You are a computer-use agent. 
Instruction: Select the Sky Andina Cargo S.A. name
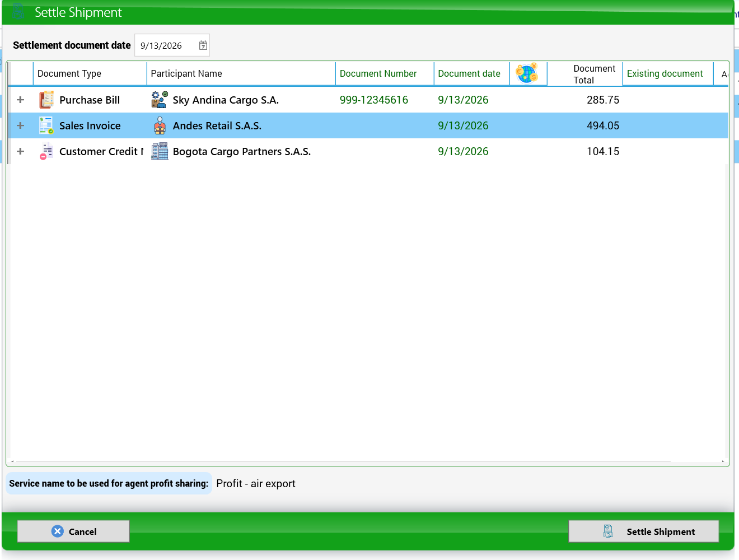click(x=226, y=100)
